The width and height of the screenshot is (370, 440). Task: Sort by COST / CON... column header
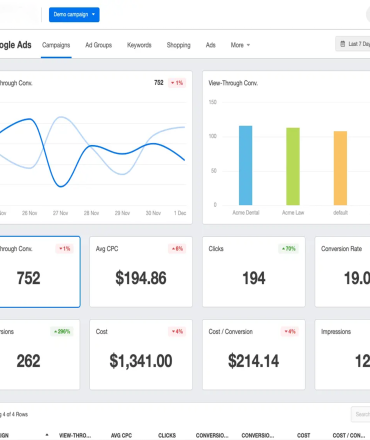pyautogui.click(x=349, y=435)
